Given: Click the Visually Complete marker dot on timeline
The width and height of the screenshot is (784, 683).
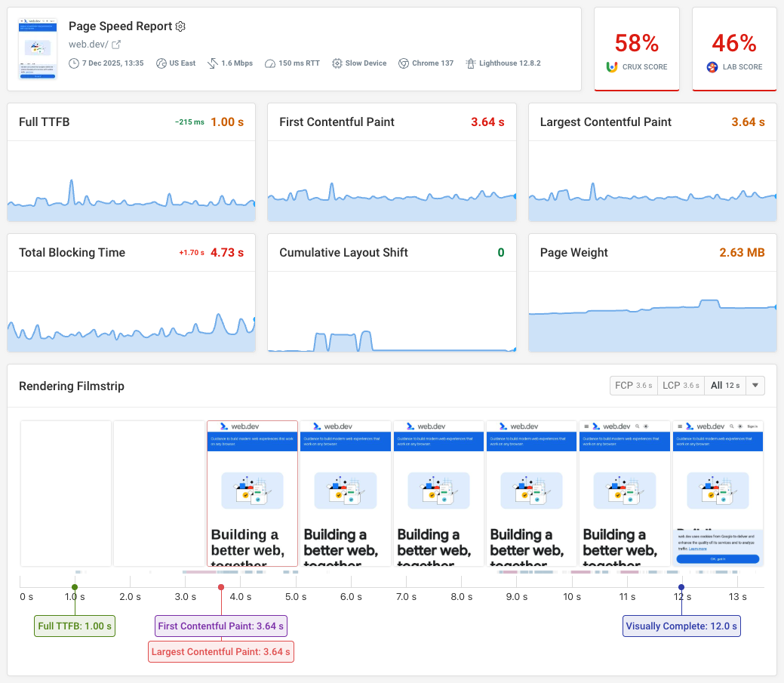Looking at the screenshot, I should click(x=681, y=587).
